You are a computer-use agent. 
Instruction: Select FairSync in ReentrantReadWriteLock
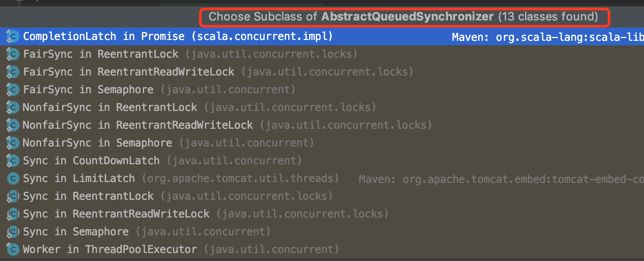[x=133, y=71]
